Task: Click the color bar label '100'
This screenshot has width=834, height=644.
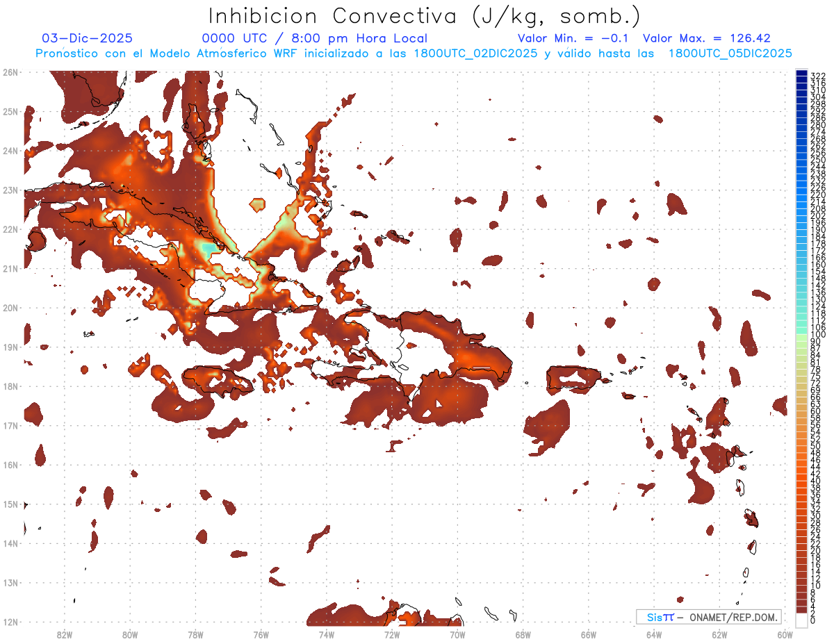Action: [x=818, y=335]
